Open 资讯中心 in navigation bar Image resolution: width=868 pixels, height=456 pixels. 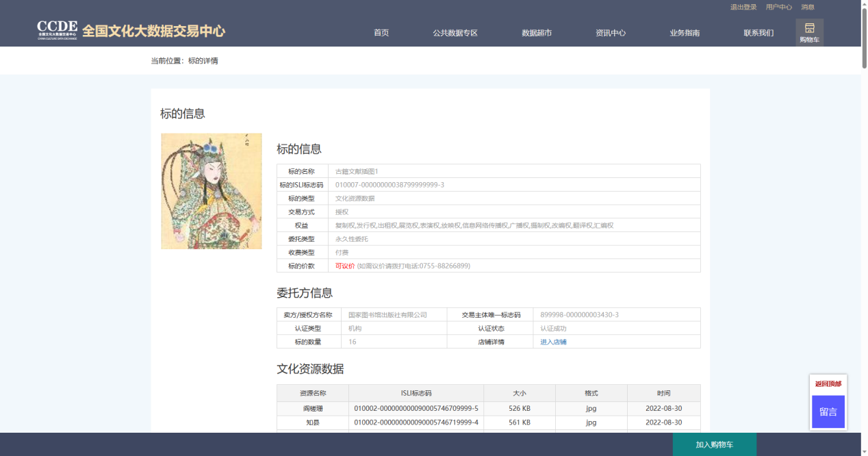click(x=611, y=33)
